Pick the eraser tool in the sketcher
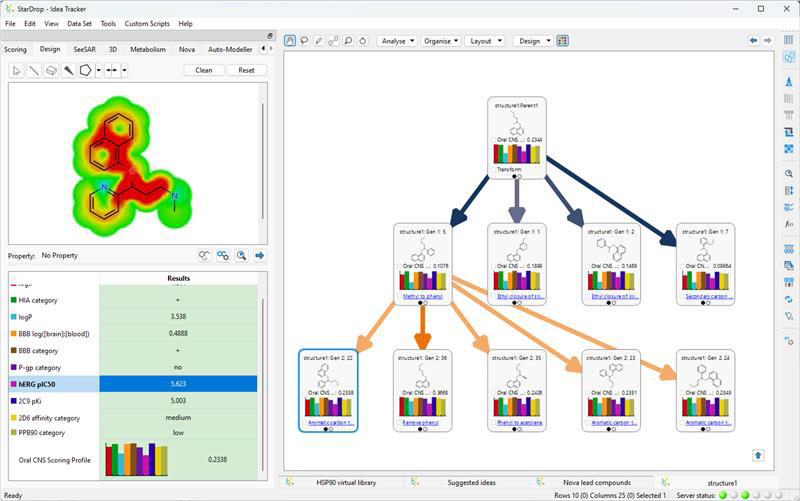The height and width of the screenshot is (501, 800). pos(51,70)
